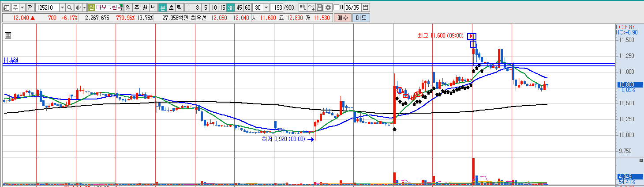The image size is (644, 187).
Task: Click the change rate +6.17%
Action: [69, 18]
